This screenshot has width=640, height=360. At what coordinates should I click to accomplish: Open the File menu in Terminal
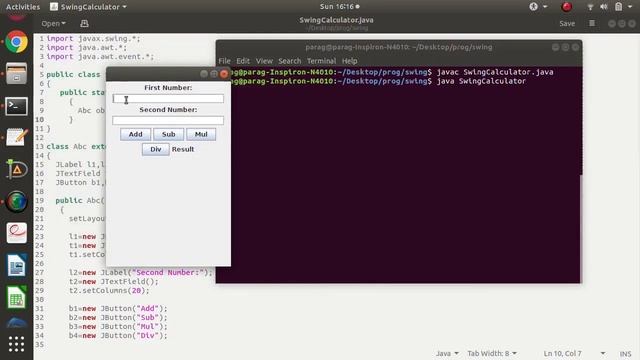(x=224, y=61)
